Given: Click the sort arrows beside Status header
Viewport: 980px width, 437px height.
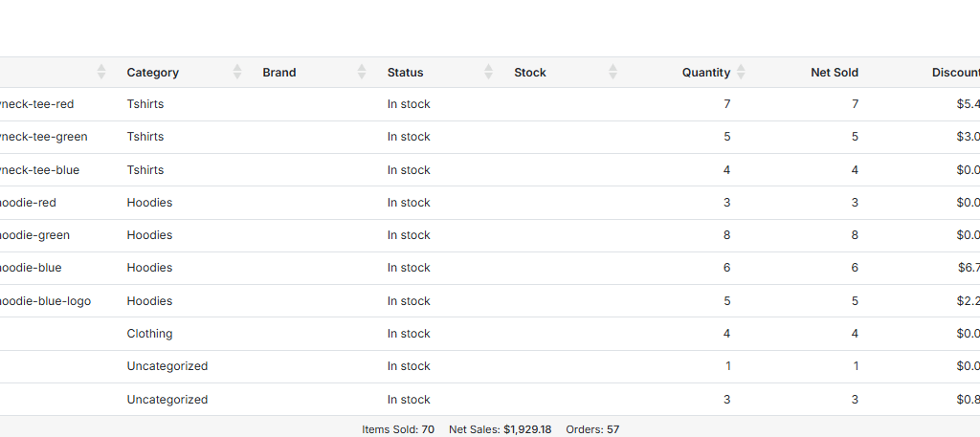Looking at the screenshot, I should point(488,72).
